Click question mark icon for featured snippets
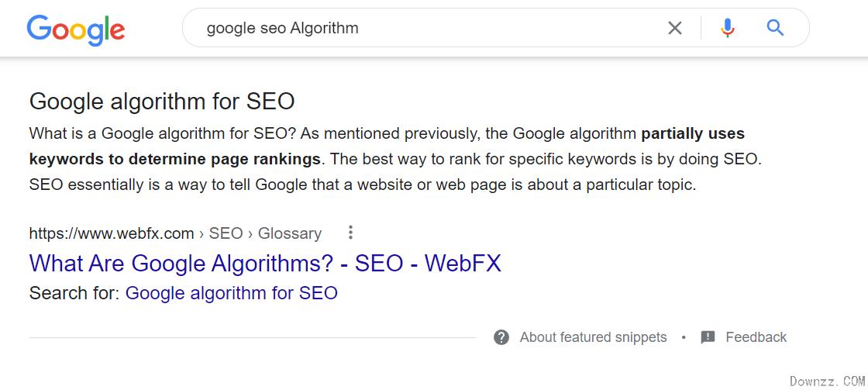 tap(501, 337)
